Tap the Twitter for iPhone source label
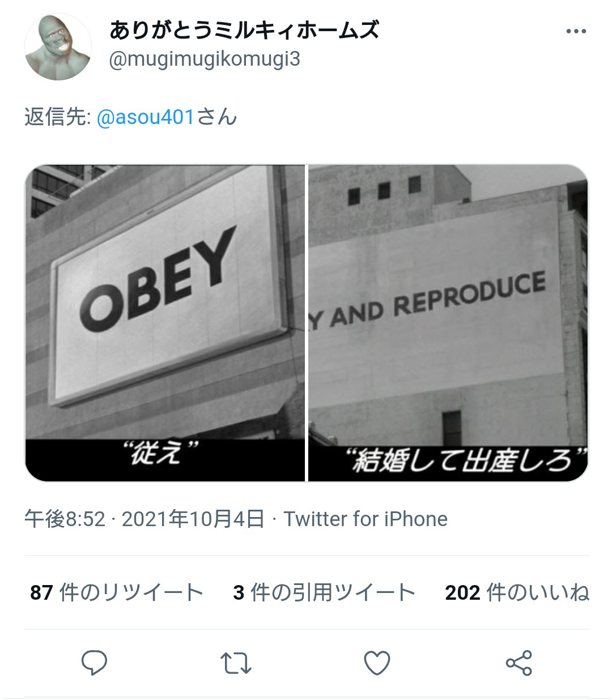The height and width of the screenshot is (700, 612). coord(365,519)
